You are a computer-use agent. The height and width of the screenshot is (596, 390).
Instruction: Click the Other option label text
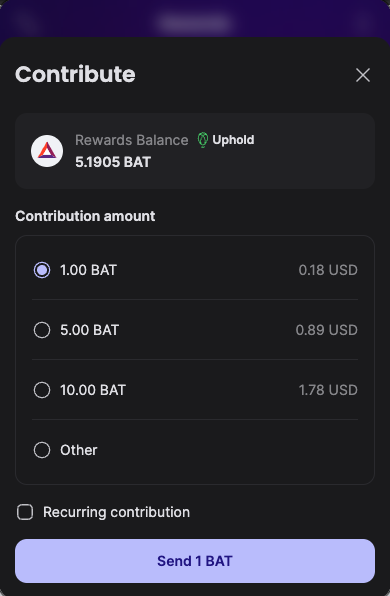(x=79, y=450)
